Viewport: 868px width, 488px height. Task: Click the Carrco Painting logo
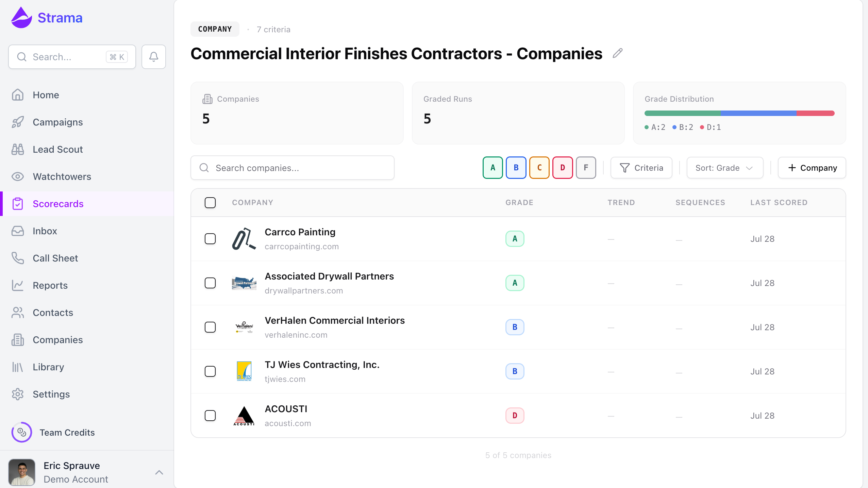[x=244, y=239]
